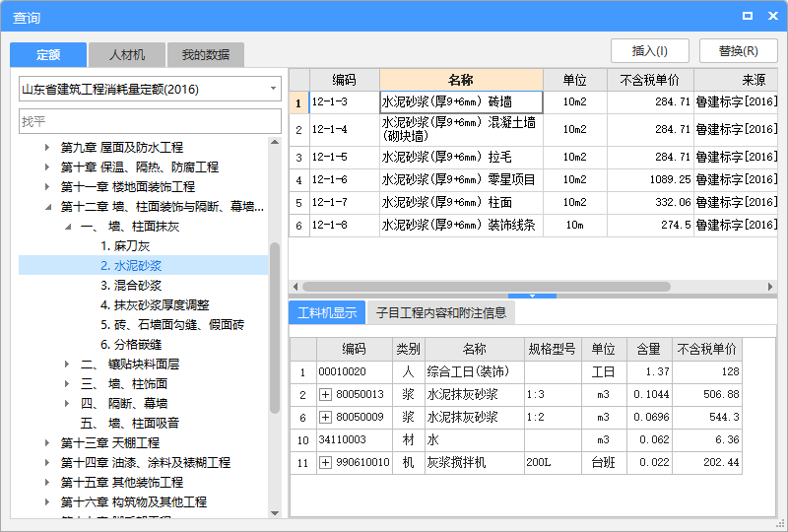
Task: Expand machine row 990610010 plus icon
Action: [x=326, y=463]
